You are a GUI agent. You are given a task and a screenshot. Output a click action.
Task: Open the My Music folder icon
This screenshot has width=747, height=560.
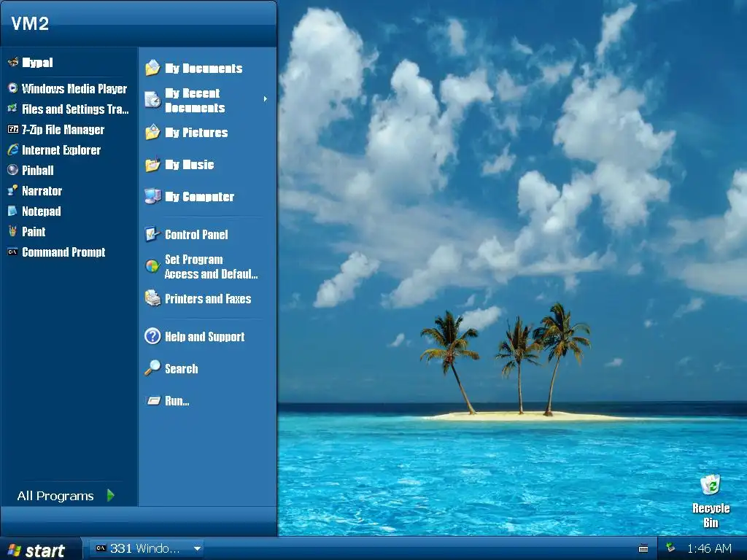coord(152,164)
